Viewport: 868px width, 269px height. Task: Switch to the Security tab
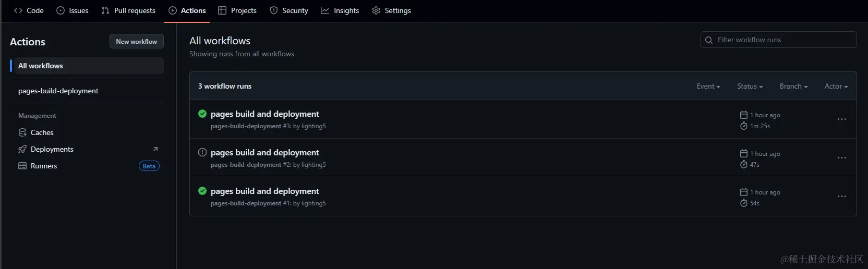(x=289, y=10)
